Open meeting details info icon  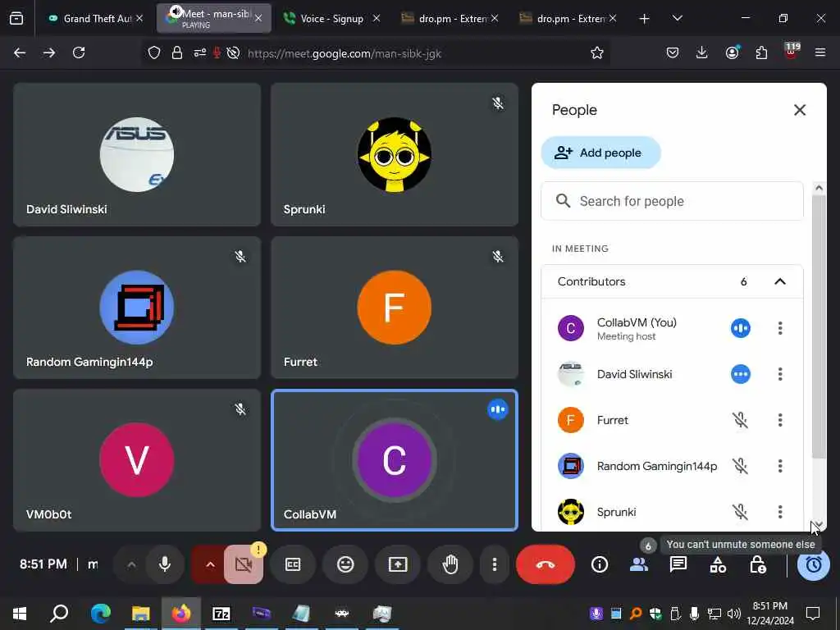[600, 564]
